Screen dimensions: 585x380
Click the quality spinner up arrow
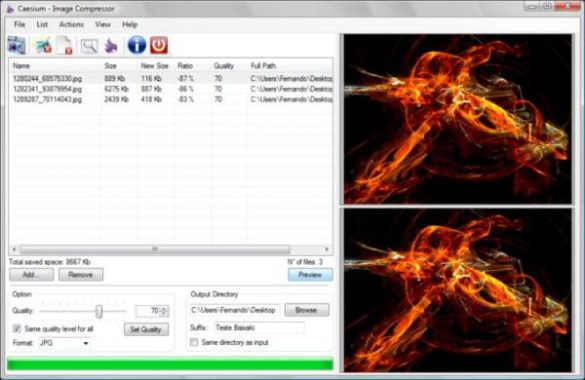(165, 308)
